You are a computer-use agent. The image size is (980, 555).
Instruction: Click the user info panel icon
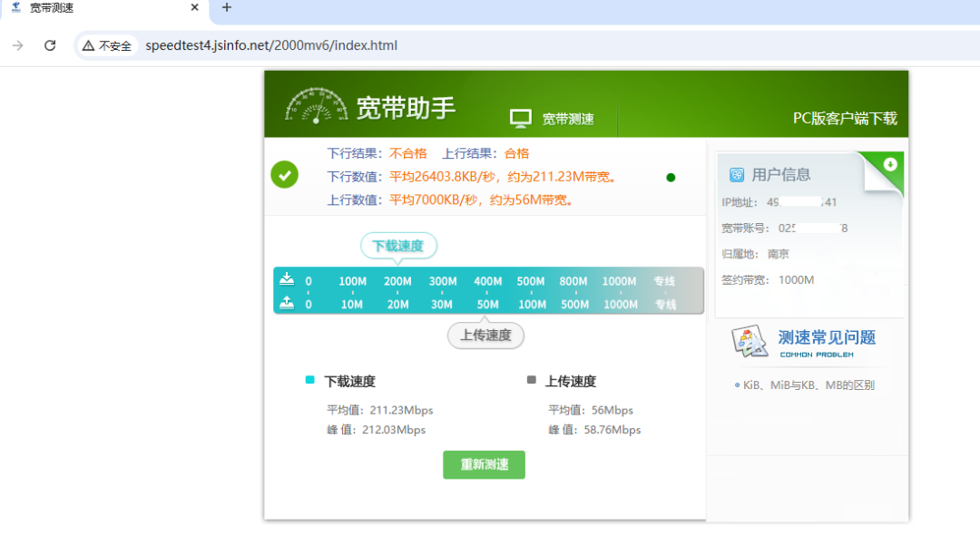pyautogui.click(x=737, y=175)
